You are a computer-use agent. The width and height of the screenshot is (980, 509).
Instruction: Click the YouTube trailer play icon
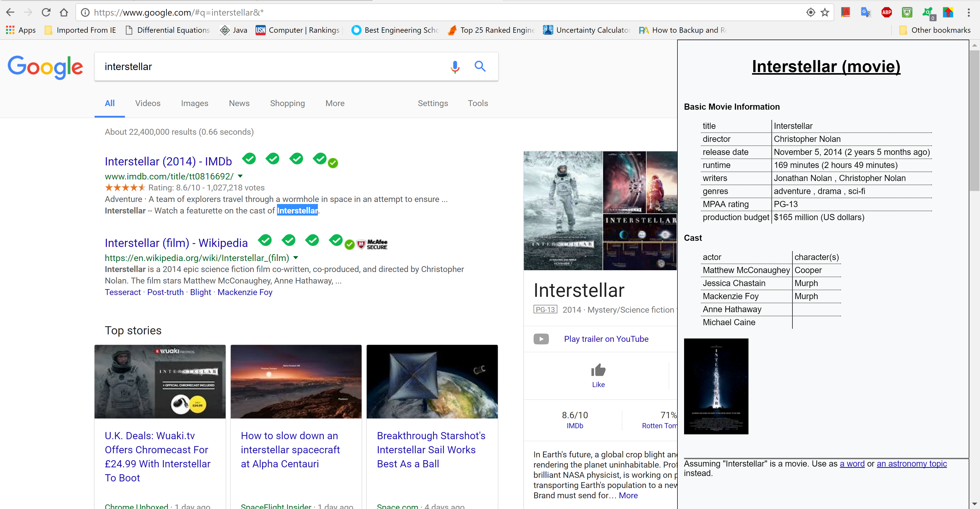[x=541, y=339]
